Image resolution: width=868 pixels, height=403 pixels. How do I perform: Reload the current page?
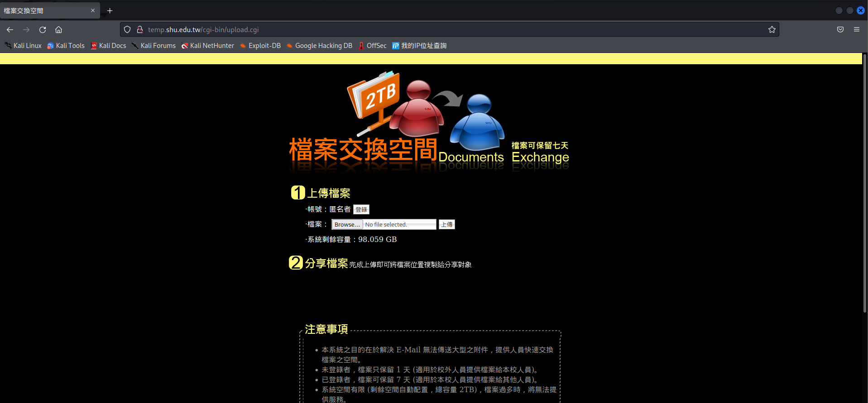(43, 30)
